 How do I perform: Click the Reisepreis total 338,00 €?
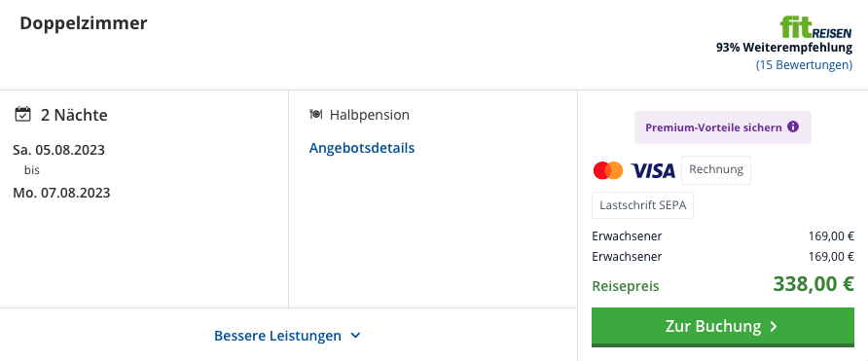814,284
